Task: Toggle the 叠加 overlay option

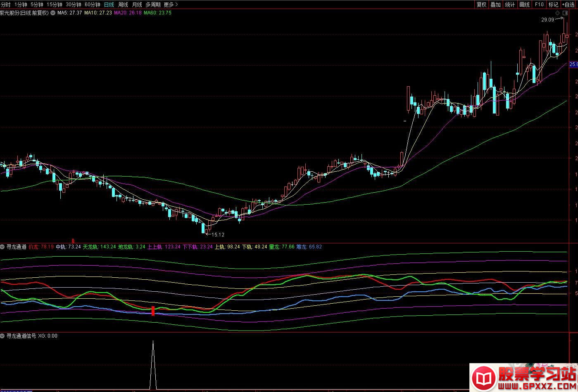Action: [x=495, y=5]
